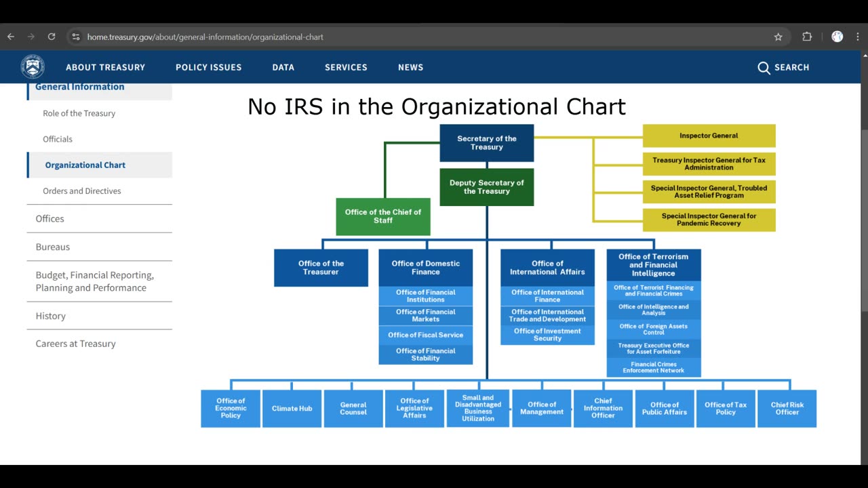This screenshot has height=488, width=868.
Task: Click Financial Crimes Enforcement Network entry
Action: coord(654,367)
